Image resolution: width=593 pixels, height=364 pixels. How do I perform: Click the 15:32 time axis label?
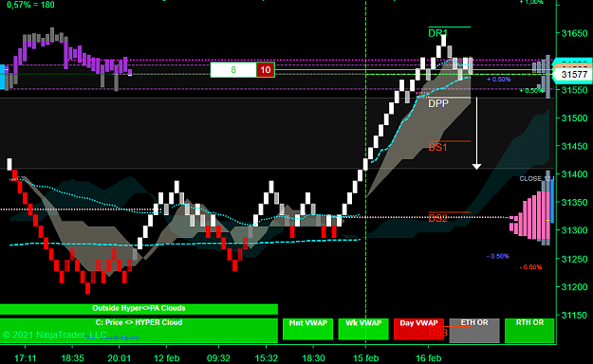267,358
